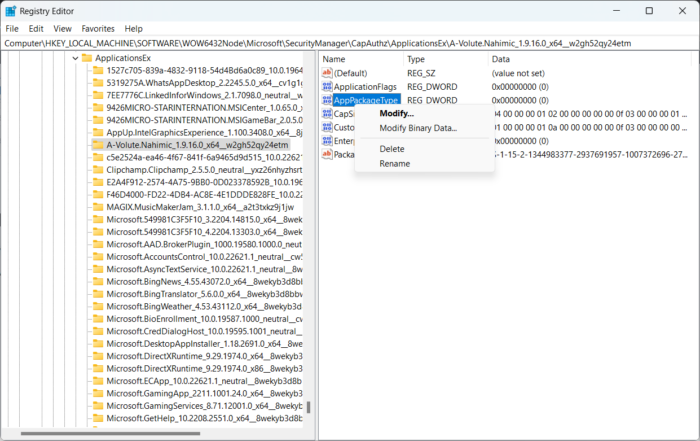
Task: Click the registry address bar path
Action: click(317, 43)
